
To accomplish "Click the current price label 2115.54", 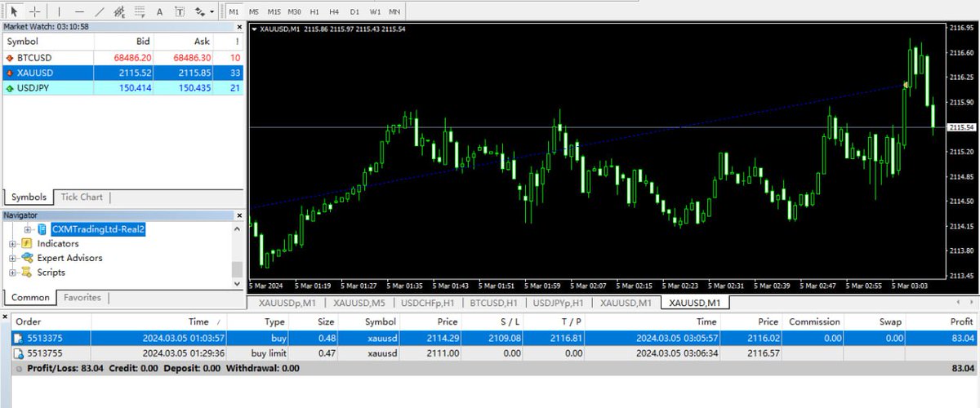I will pyautogui.click(x=963, y=127).
